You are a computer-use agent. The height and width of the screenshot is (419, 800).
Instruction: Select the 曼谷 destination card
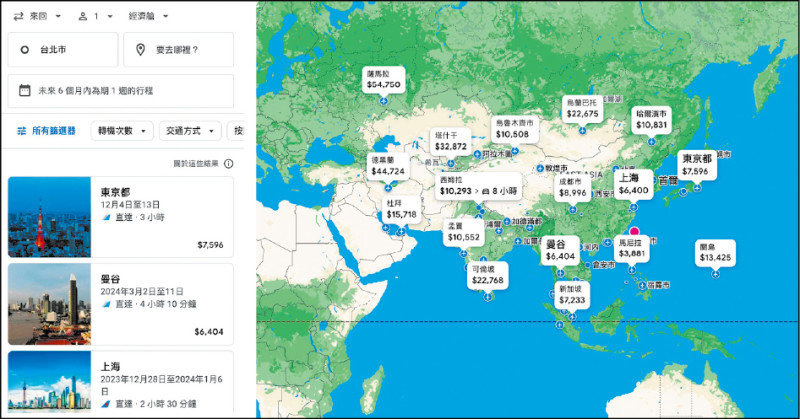click(x=120, y=303)
